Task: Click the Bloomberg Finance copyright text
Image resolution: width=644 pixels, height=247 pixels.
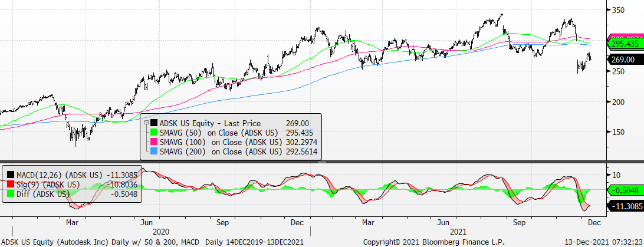Action: pyautogui.click(x=434, y=242)
